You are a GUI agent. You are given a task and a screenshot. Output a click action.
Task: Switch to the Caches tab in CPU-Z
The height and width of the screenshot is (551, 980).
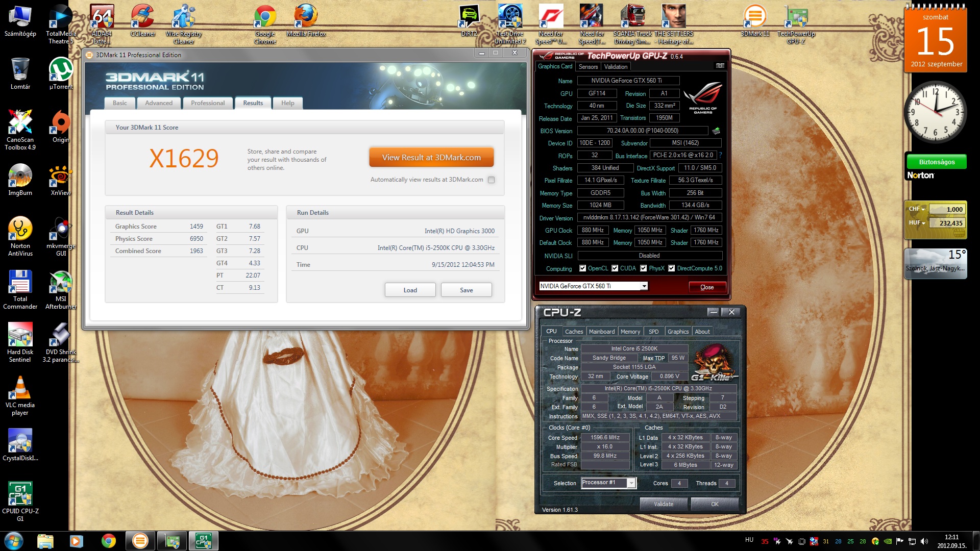[574, 332]
